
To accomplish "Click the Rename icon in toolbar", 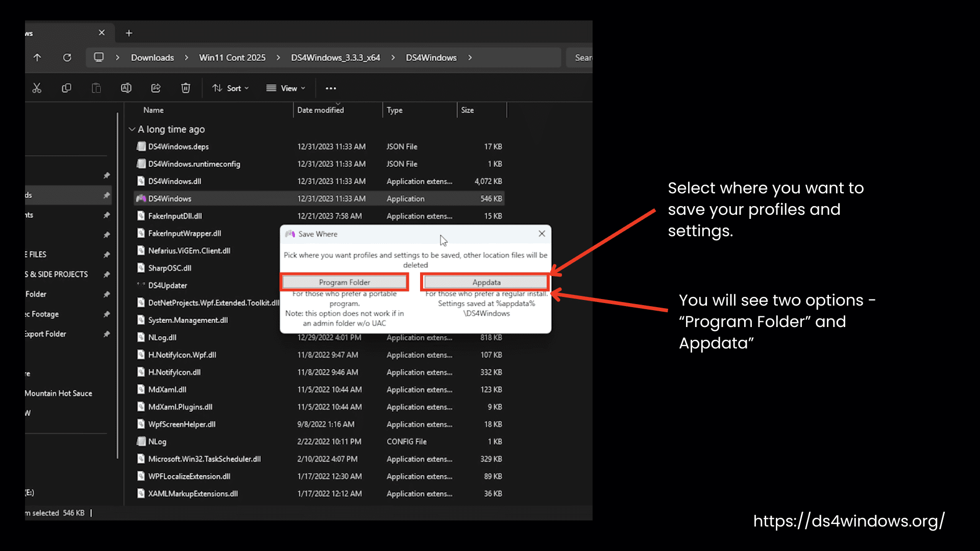I will pyautogui.click(x=126, y=88).
